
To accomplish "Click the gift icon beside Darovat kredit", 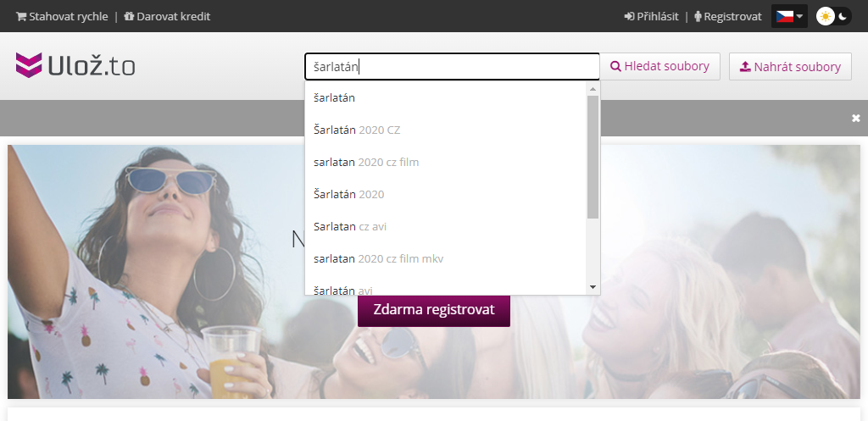I will pos(129,16).
